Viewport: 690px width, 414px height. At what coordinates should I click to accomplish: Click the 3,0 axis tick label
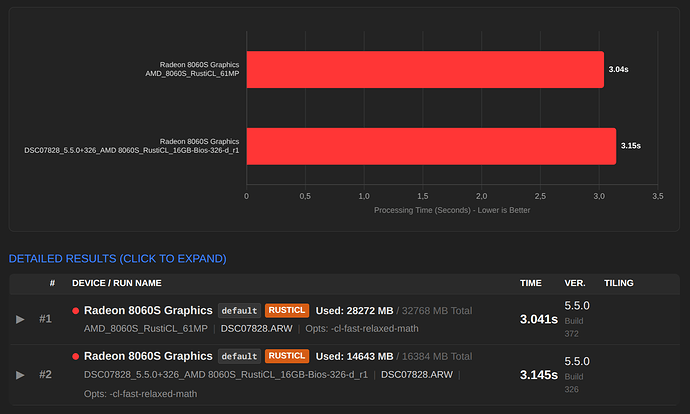pyautogui.click(x=599, y=196)
